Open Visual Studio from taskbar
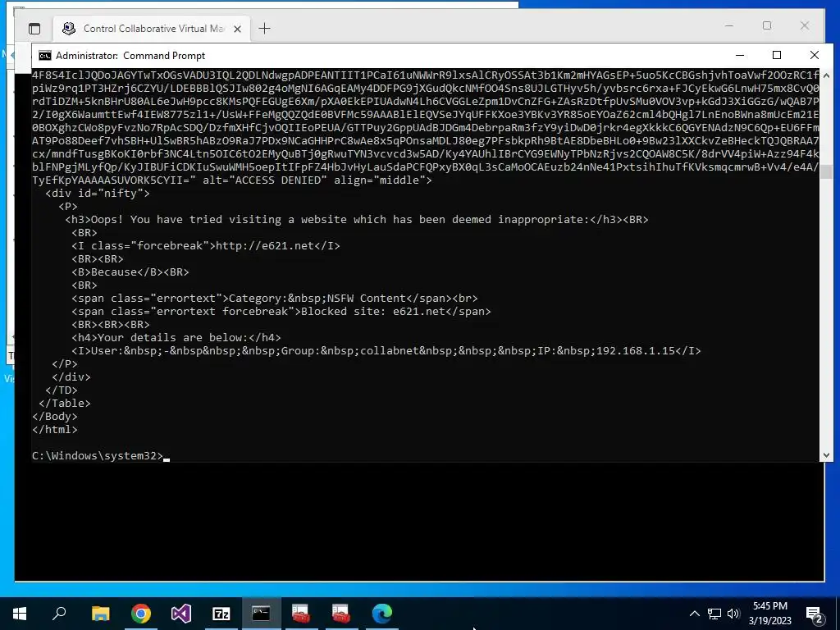840x630 pixels. click(x=181, y=614)
